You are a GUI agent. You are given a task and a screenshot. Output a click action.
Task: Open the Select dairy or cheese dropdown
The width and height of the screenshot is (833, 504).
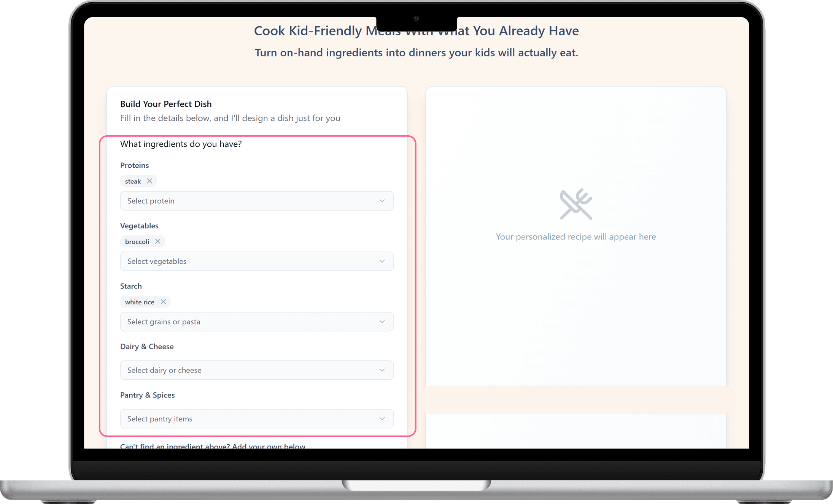(257, 370)
